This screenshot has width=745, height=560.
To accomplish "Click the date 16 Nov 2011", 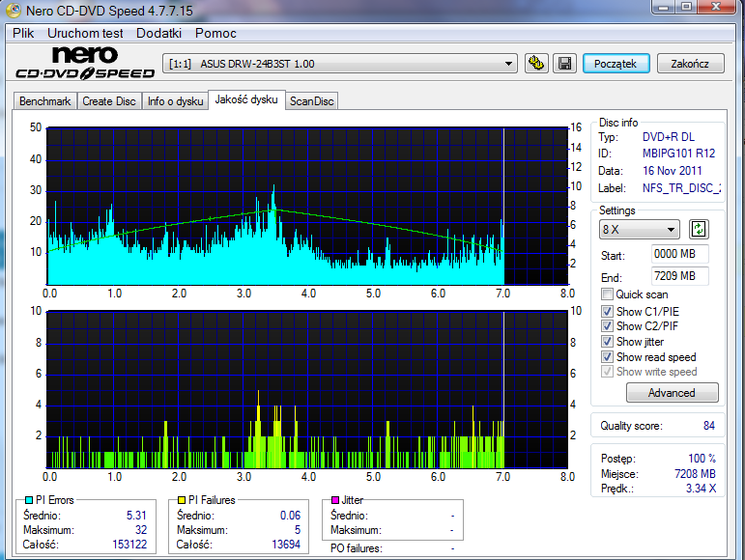I will [672, 171].
